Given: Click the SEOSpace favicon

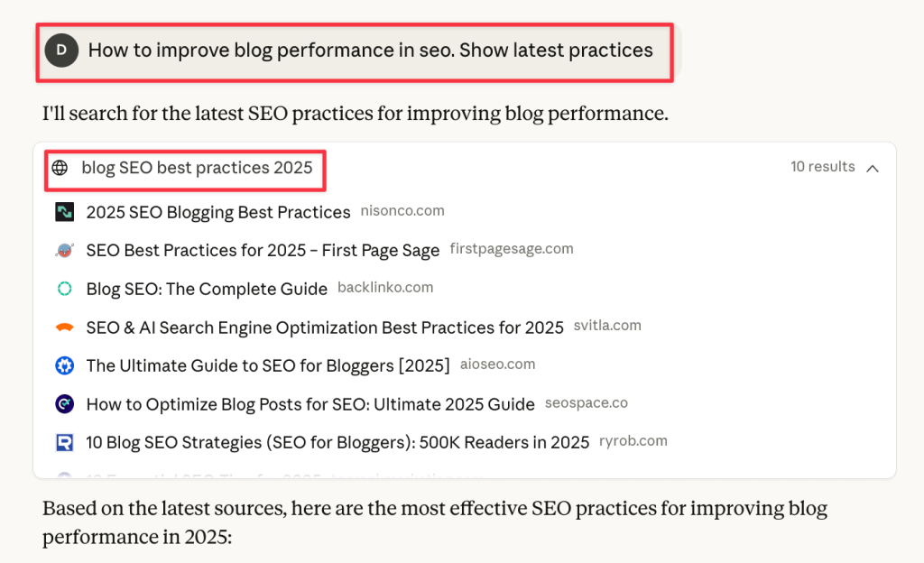Looking at the screenshot, I should (64, 404).
